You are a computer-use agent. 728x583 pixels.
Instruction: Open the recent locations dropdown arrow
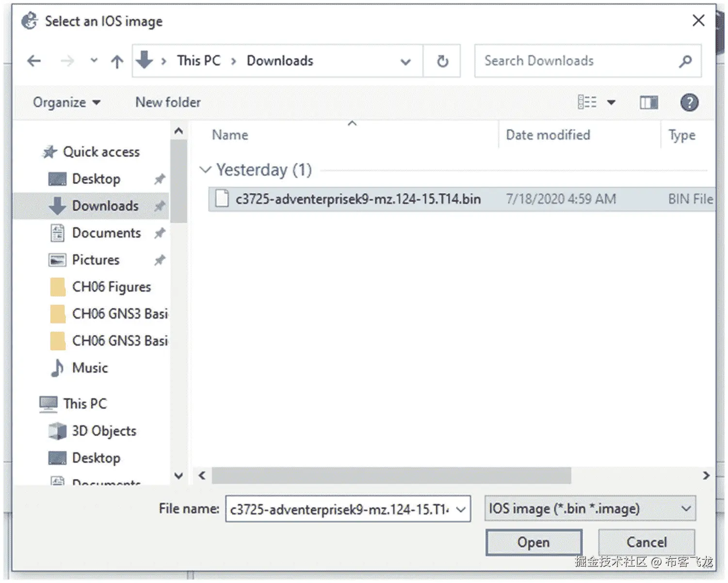coord(94,61)
